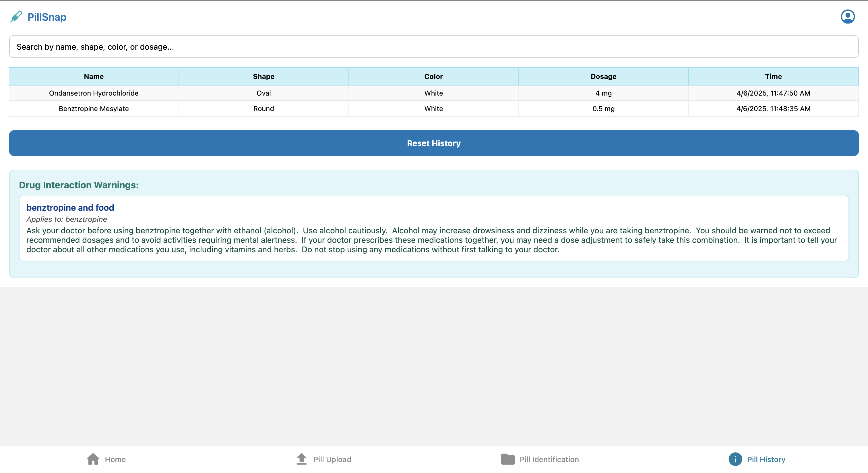Click the Dosage column header
The image size is (868, 473).
603,76
